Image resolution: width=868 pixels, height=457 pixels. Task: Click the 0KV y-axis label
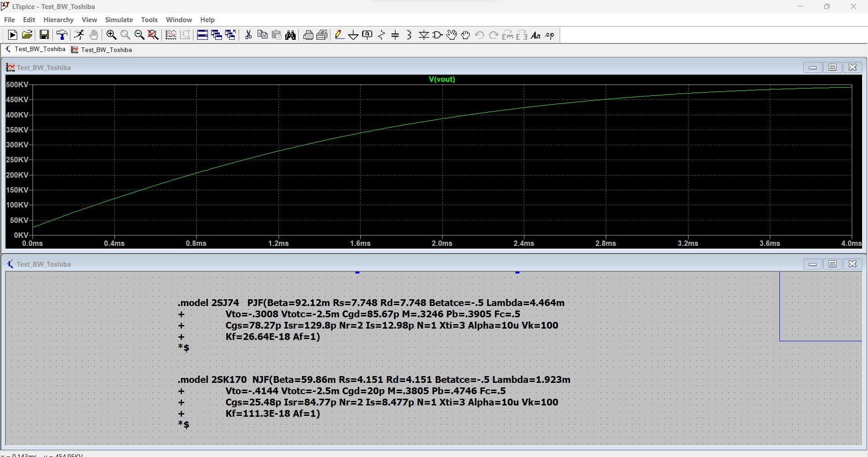click(x=21, y=235)
